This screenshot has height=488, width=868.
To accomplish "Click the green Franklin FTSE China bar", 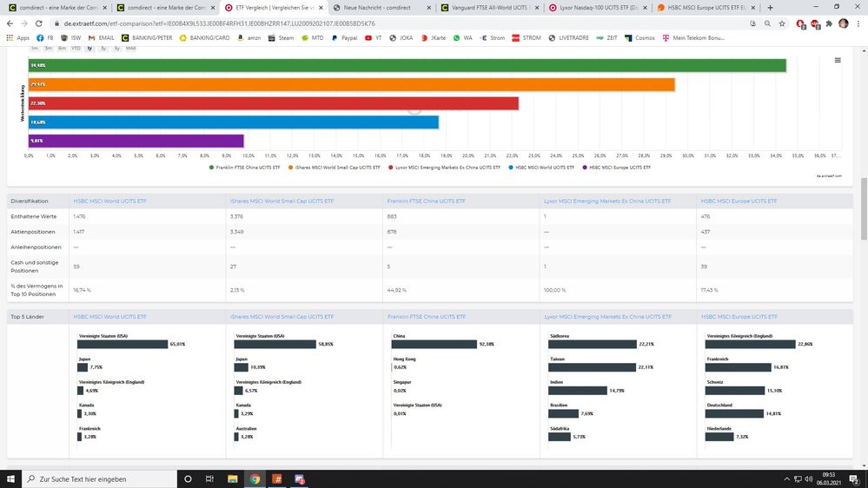I will (407, 65).
